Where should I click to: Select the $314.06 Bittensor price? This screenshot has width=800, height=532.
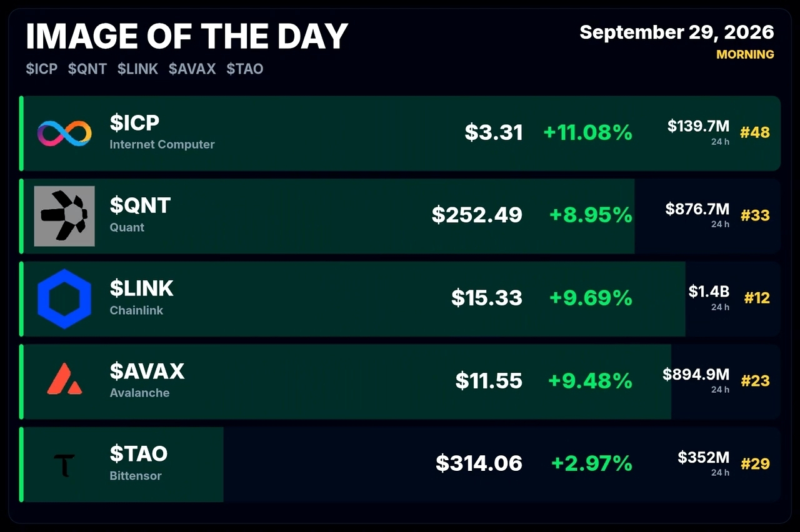click(479, 463)
